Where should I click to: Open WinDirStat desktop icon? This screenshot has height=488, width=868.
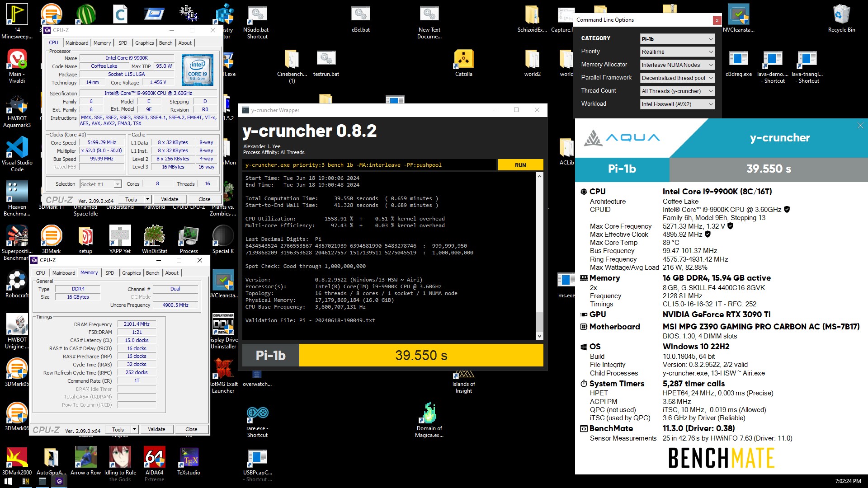154,240
